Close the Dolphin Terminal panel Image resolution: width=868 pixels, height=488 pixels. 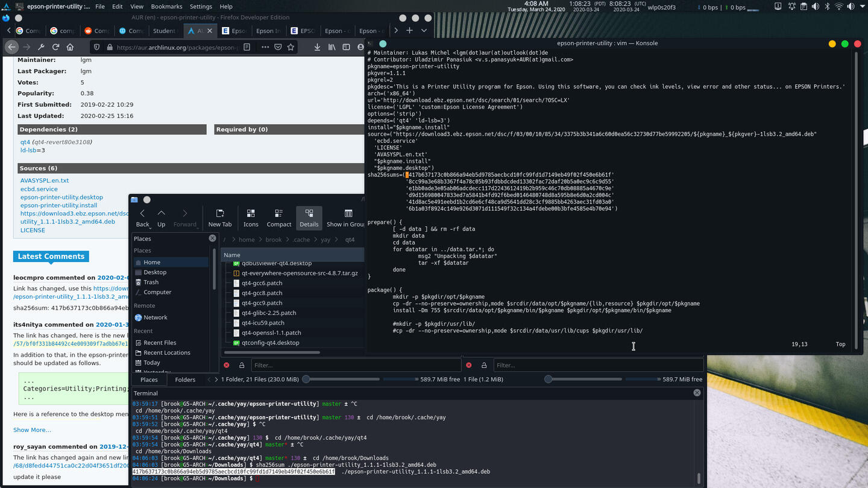(697, 393)
